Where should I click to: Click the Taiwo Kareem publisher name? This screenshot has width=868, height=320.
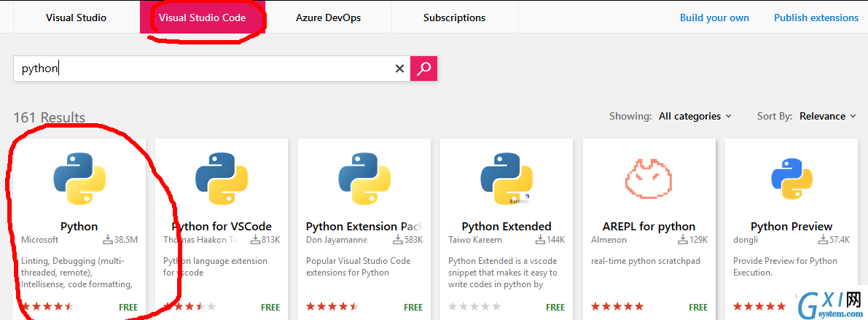475,240
